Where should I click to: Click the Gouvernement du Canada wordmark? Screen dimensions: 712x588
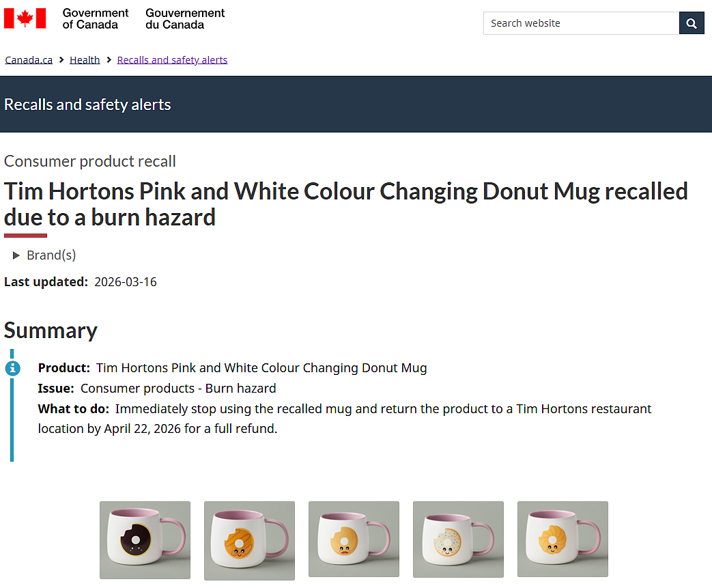(x=185, y=18)
